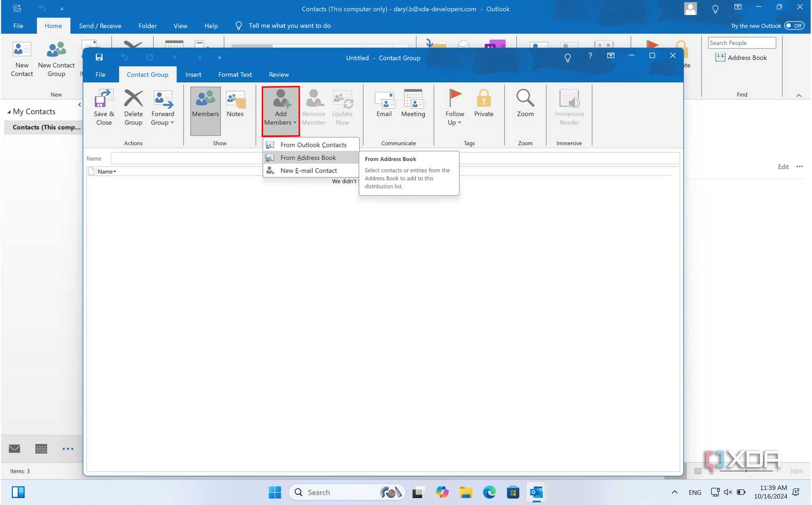This screenshot has width=812, height=505.
Task: Click Tell me what you want to do
Action: point(290,26)
